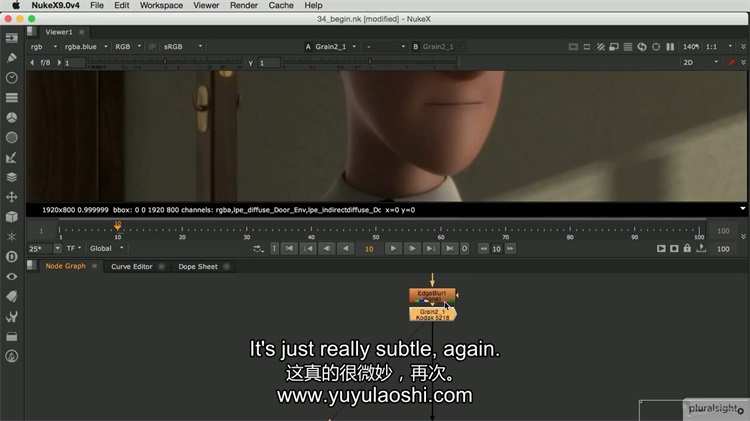The image size is (750, 421).
Task: Open the MetaData nodes tag icon
Action: point(11,297)
